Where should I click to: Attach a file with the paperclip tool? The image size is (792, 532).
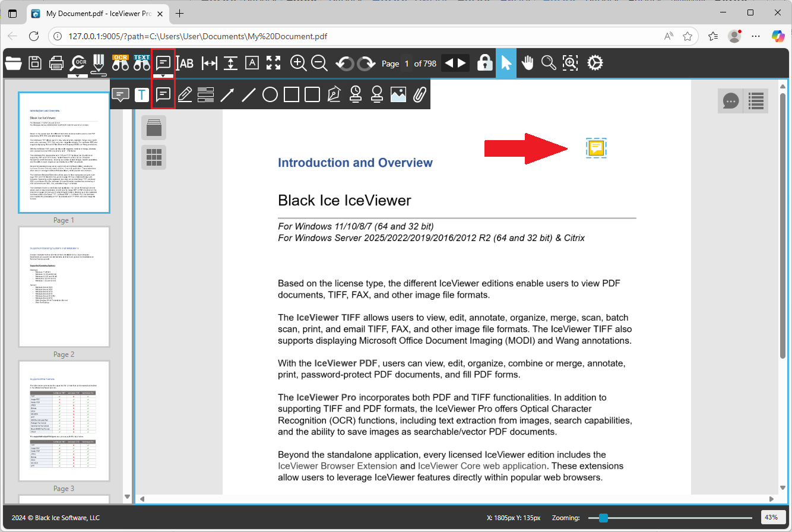pyautogui.click(x=420, y=94)
